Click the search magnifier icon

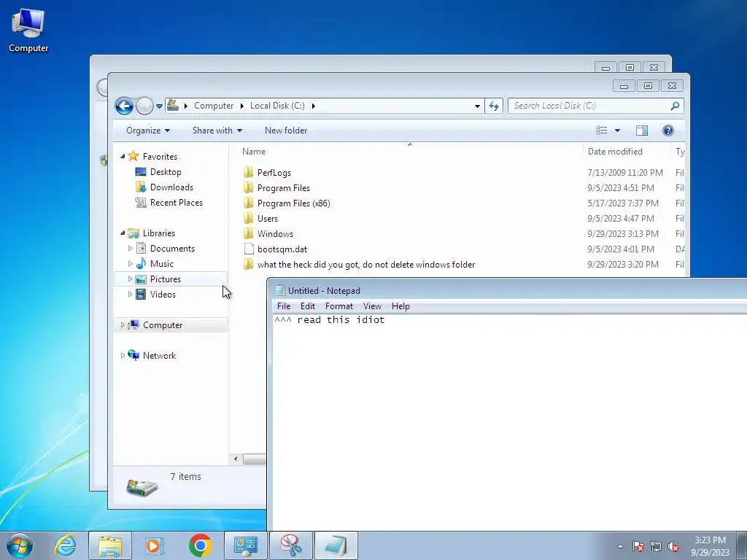tap(675, 106)
